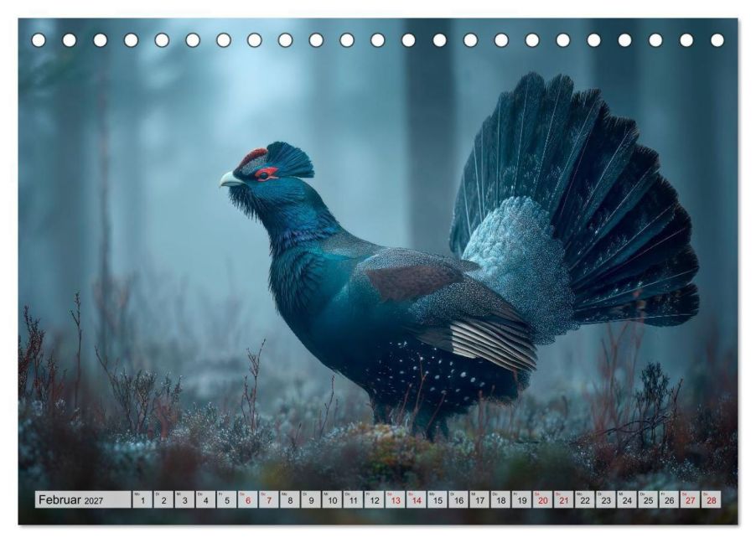Select day 4 in the calendar strip

tap(205, 499)
